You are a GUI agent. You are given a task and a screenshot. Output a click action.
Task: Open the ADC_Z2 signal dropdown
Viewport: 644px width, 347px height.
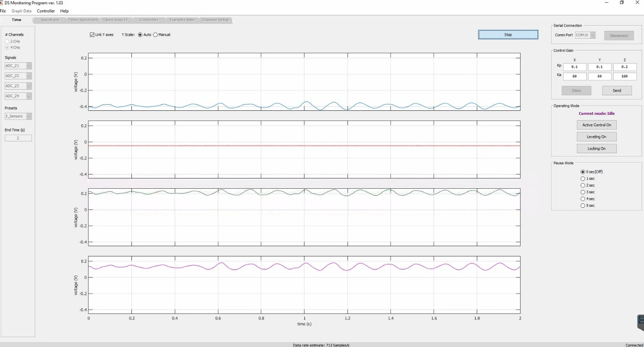point(18,76)
